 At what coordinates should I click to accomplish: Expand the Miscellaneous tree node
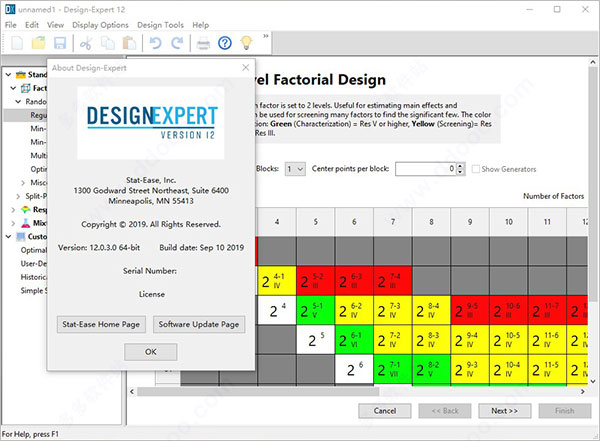(23, 183)
